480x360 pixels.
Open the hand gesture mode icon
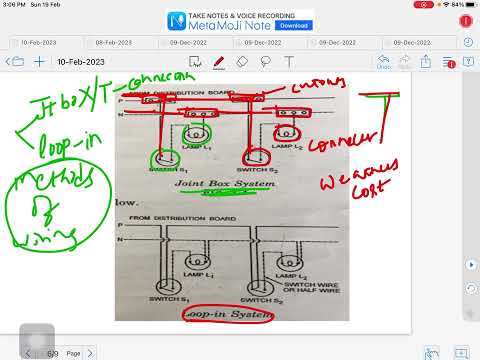(432, 353)
